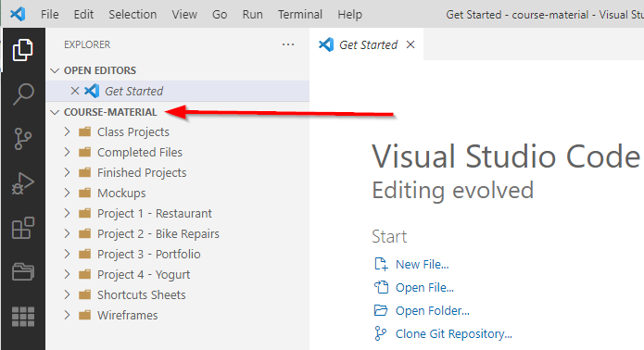This screenshot has width=644, height=350.
Task: Collapse the Open Editors section
Action: [55, 70]
